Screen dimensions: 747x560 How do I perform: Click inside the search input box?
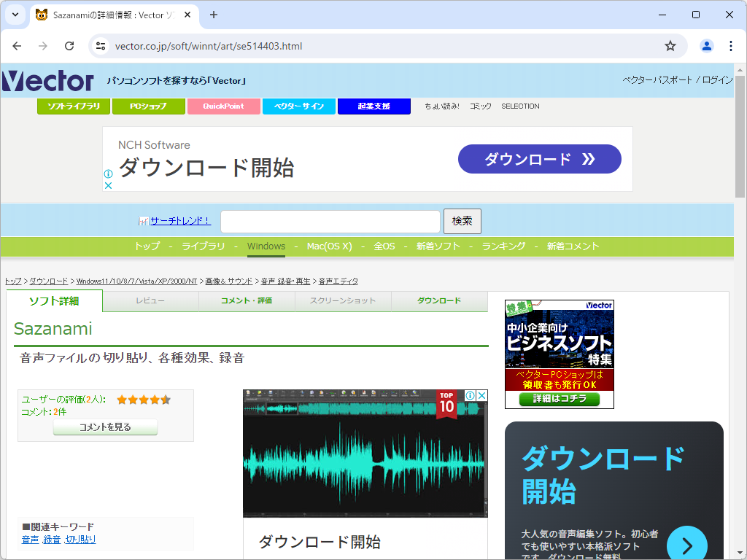tap(330, 221)
